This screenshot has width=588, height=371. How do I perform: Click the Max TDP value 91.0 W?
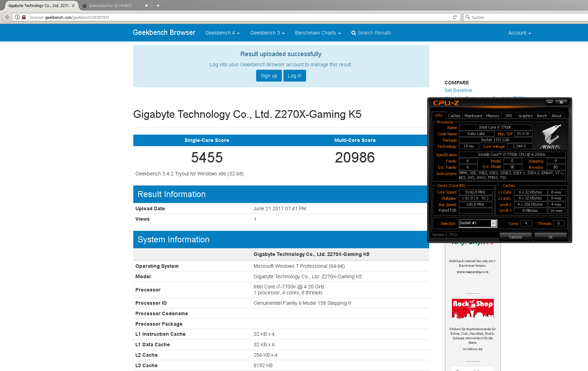tap(523, 134)
